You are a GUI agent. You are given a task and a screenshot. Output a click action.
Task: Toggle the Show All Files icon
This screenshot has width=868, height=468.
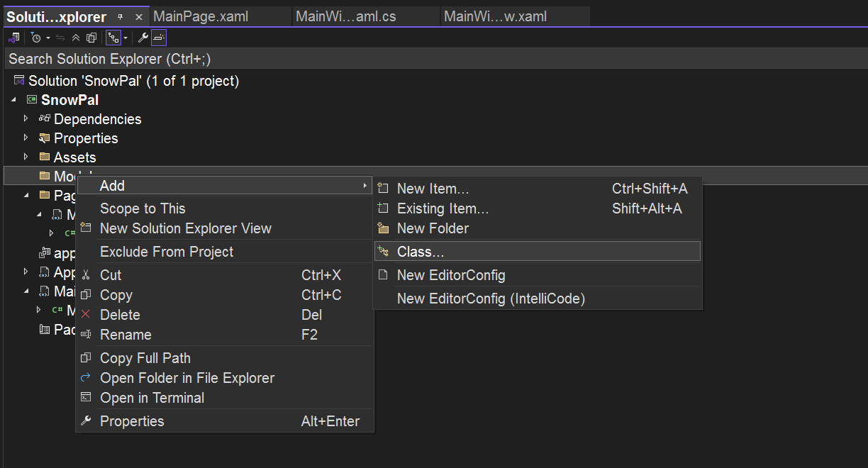91,38
